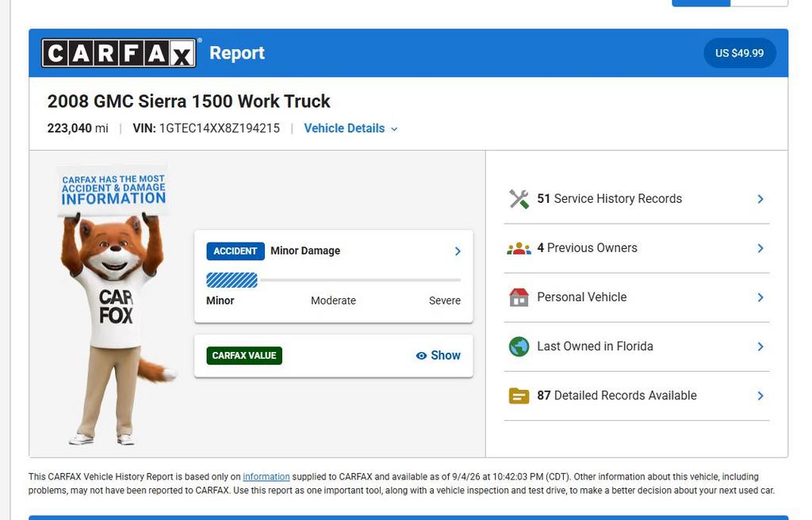Click 51 Service History Records text
The width and height of the screenshot is (812, 520).
point(609,199)
